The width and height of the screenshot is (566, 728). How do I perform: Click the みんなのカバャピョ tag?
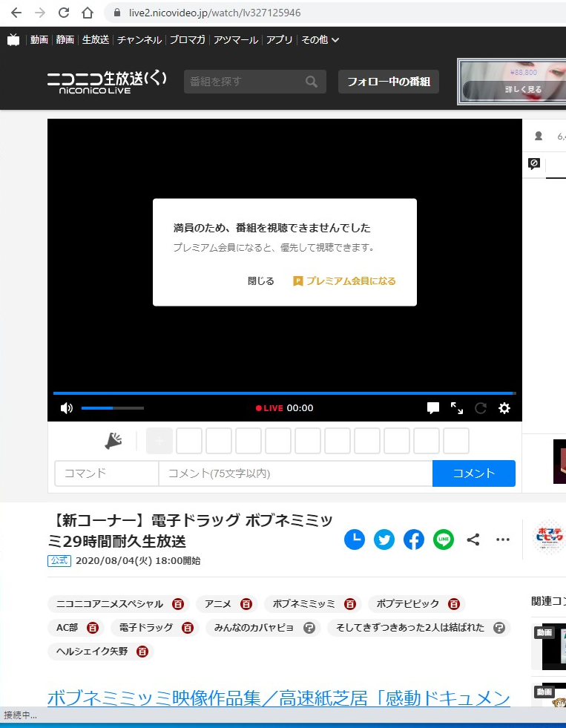pos(254,628)
